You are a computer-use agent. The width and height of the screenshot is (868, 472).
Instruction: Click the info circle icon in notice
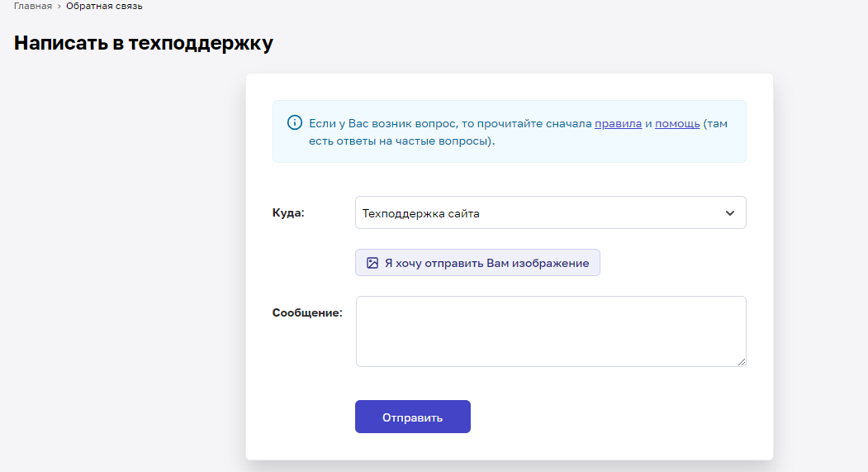pos(295,122)
